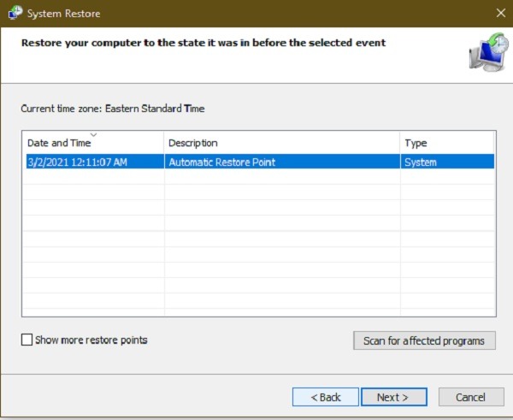Sort by the Type column header
The height and width of the screenshot is (420, 513).
[x=446, y=143]
